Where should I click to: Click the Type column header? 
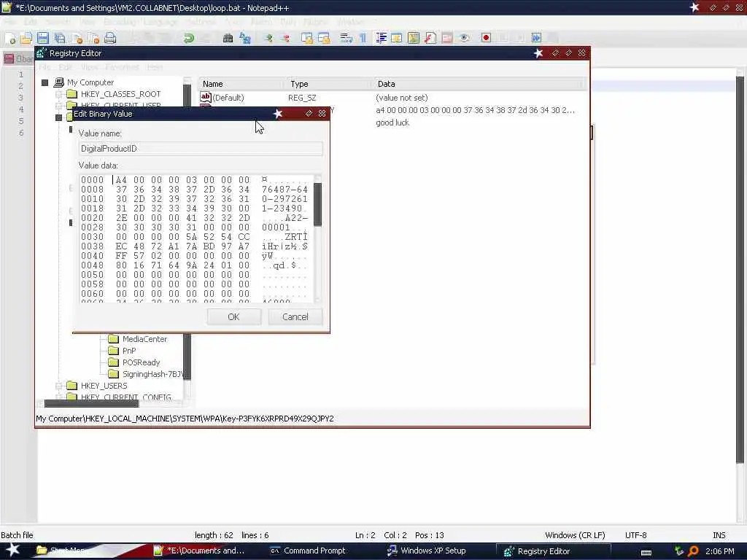pyautogui.click(x=329, y=84)
